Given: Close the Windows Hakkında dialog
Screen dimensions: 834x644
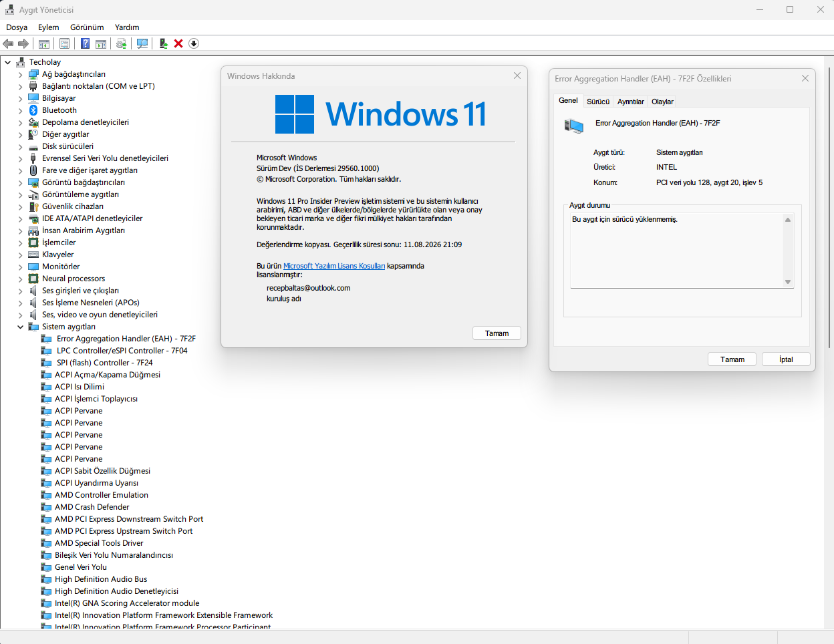Looking at the screenshot, I should pyautogui.click(x=517, y=75).
